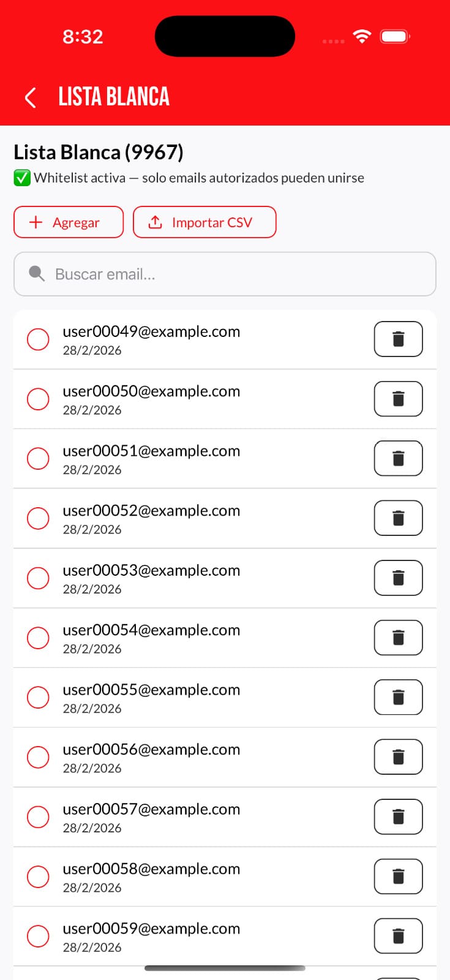Delete user00056@example.com with trash icon
The image size is (450, 980).
click(x=398, y=757)
